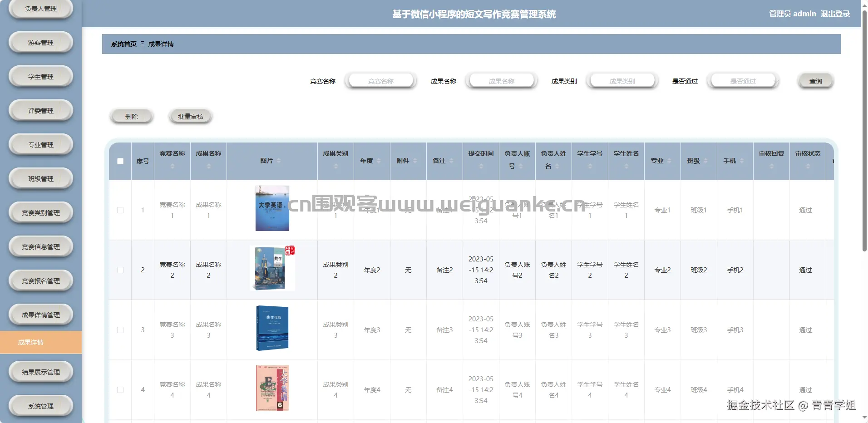Sort by 审核状态 column arrows

(808, 166)
